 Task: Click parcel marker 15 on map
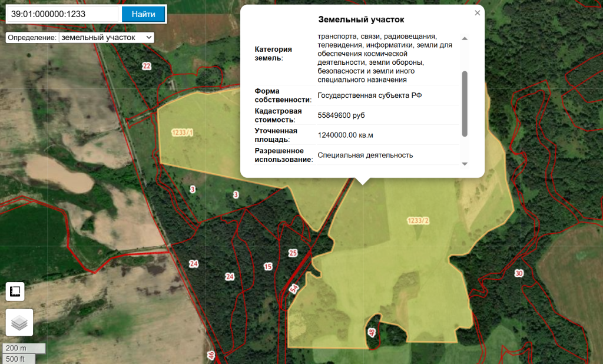[268, 267]
